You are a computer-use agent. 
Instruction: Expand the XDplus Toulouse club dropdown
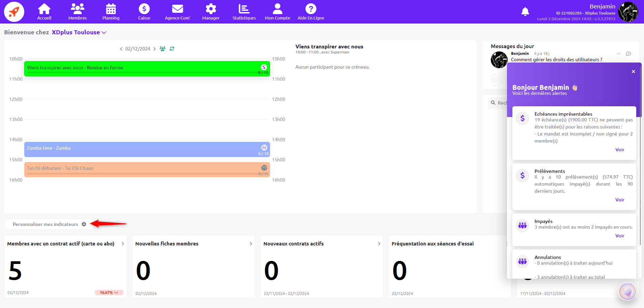click(104, 33)
